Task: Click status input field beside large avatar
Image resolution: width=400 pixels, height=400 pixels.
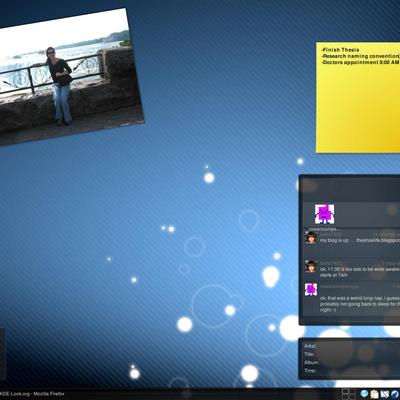Action: pyautogui.click(x=368, y=214)
